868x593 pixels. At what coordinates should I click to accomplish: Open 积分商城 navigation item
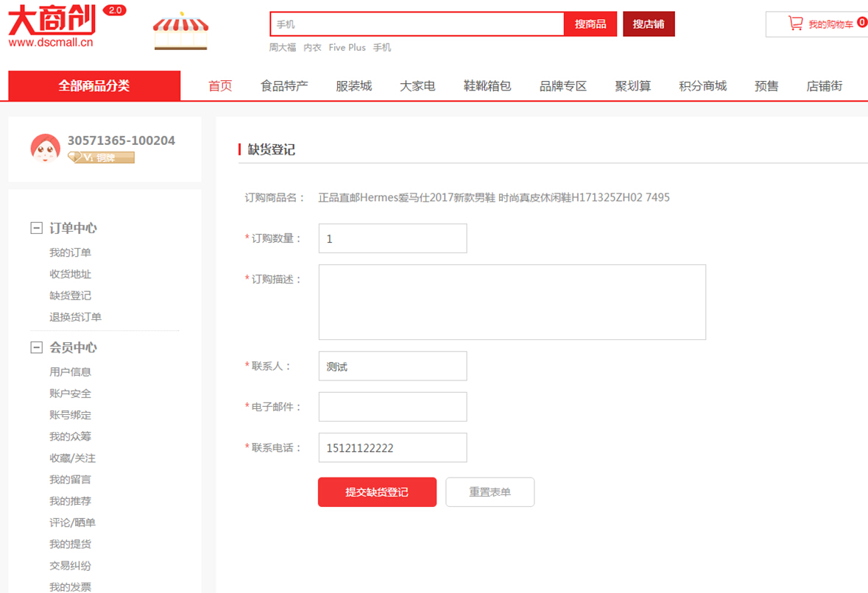tap(702, 86)
